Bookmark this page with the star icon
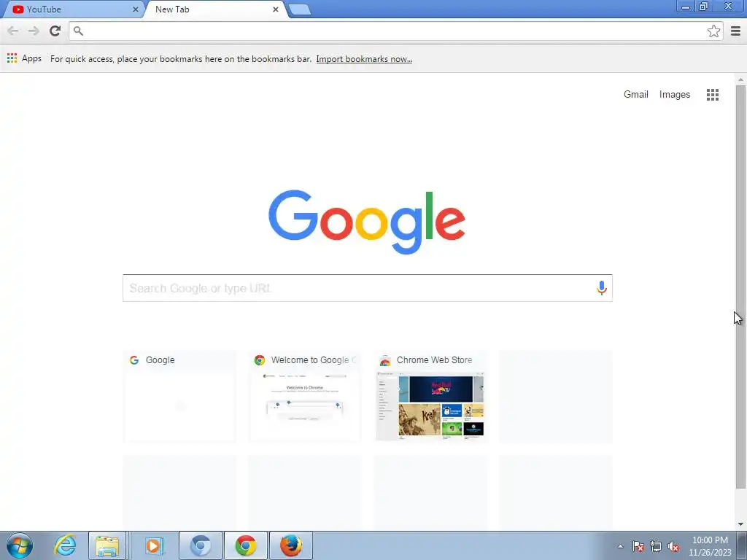Image resolution: width=747 pixels, height=560 pixels. [713, 31]
